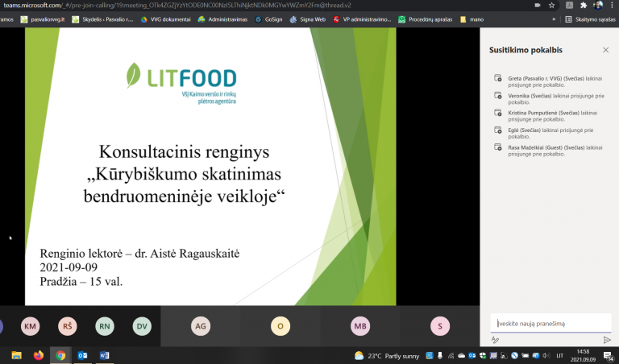Expand the hidden bookmarks overflow chevron

click(554, 19)
